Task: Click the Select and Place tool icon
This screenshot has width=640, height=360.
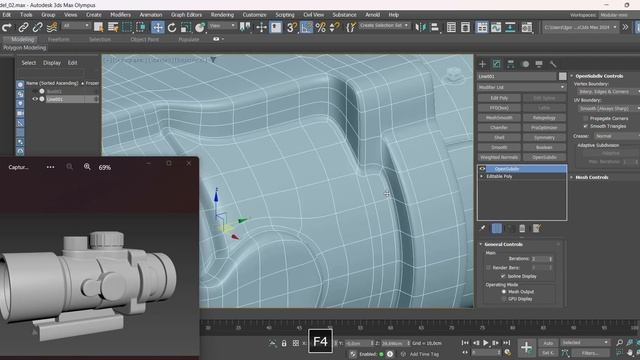Action: click(200, 27)
